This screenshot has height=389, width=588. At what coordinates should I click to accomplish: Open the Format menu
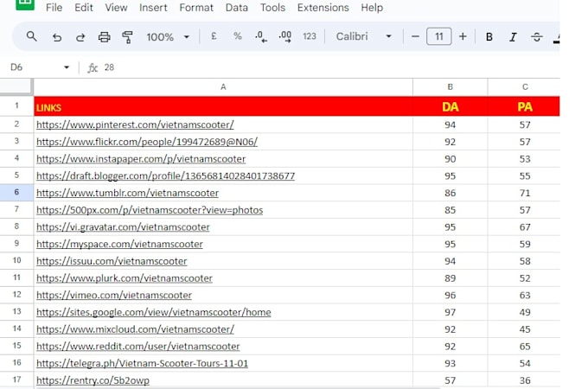point(196,8)
